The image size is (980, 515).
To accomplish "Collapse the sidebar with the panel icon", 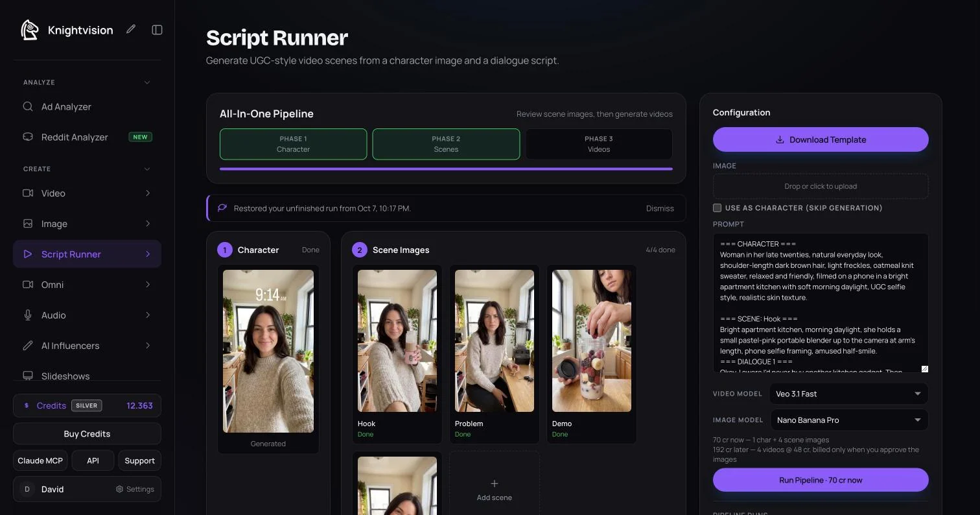I will point(157,30).
